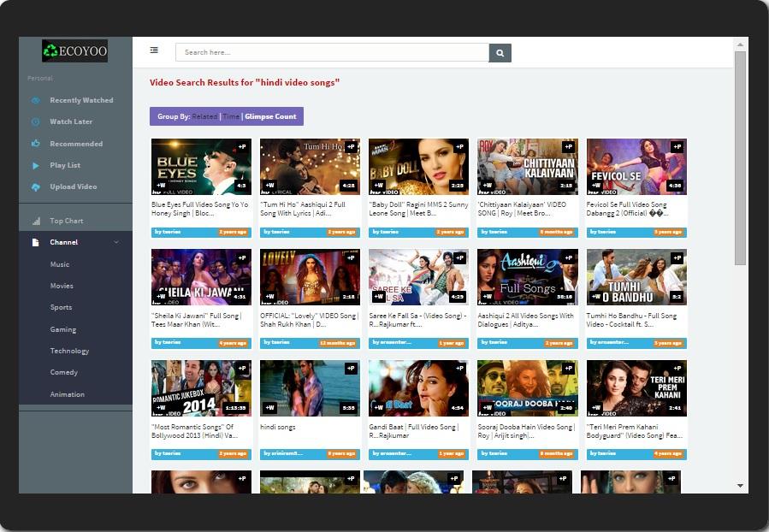
Task: Add Lovely video to playlist (+P)
Action: [352, 257]
